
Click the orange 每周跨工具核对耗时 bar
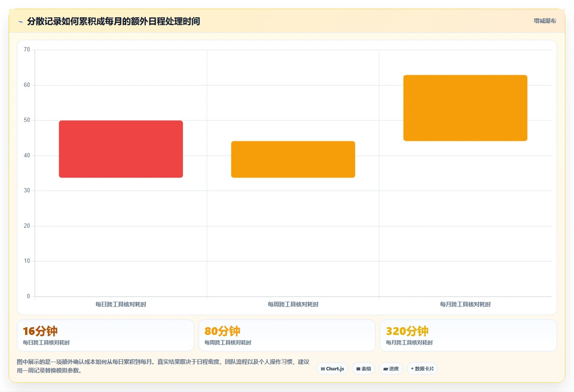click(293, 159)
